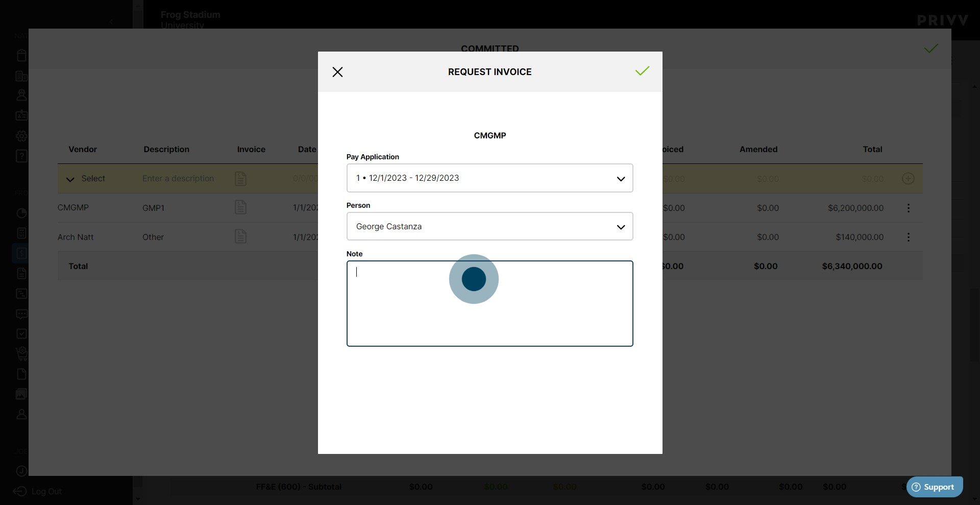This screenshot has width=980, height=505.
Task: Click the Frog Stadium University project title
Action: (x=190, y=20)
